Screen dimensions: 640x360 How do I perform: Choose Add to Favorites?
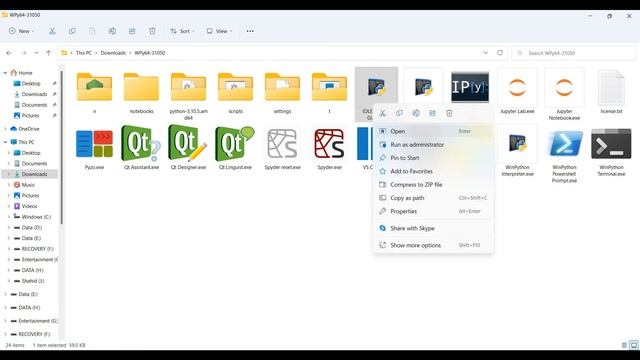coord(433,171)
